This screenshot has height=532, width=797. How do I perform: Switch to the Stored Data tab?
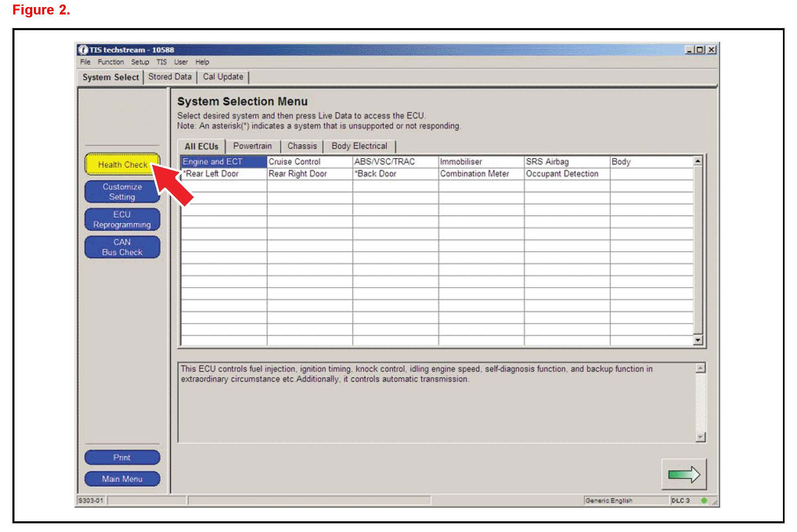click(x=169, y=77)
